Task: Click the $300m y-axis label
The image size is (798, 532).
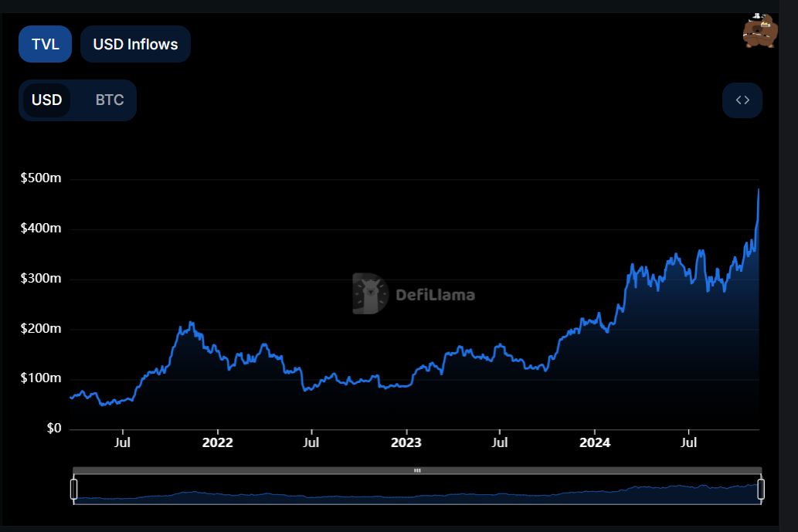Action: [41, 278]
